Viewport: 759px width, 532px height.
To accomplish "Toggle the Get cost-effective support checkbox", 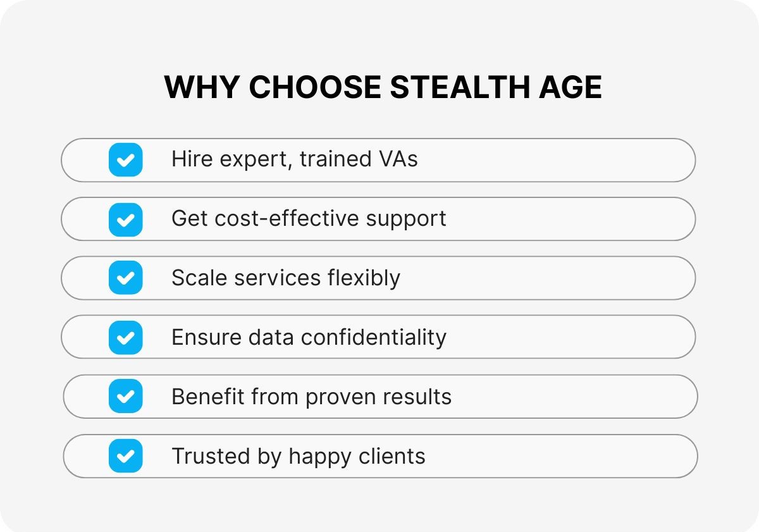I will click(125, 219).
